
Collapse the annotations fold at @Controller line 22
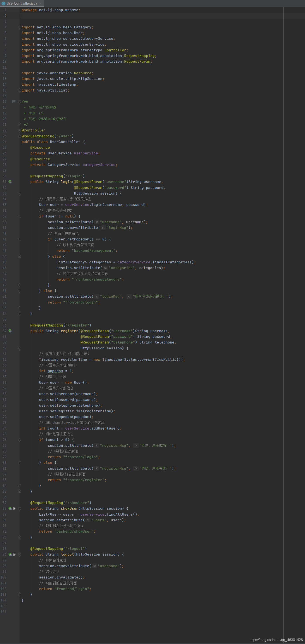coord(19,130)
